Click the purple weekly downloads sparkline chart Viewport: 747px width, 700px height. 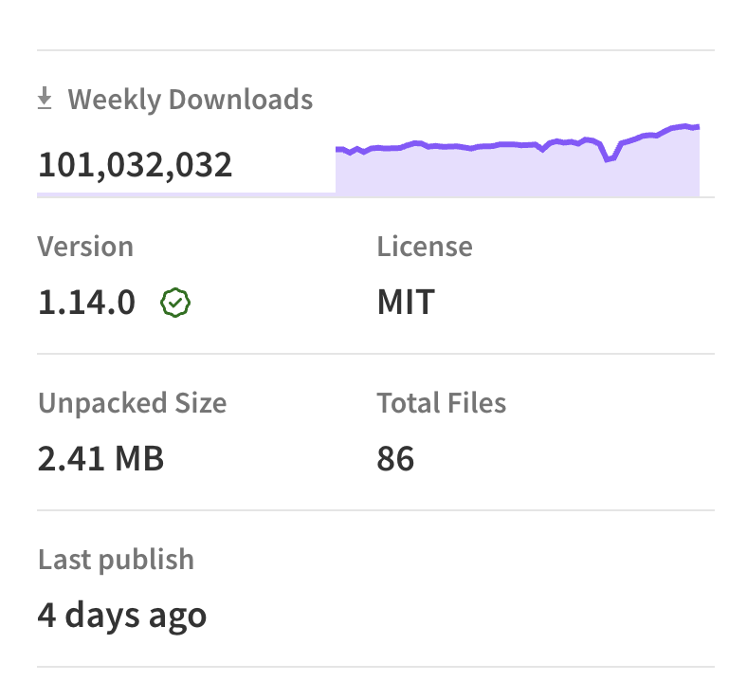[x=517, y=166]
